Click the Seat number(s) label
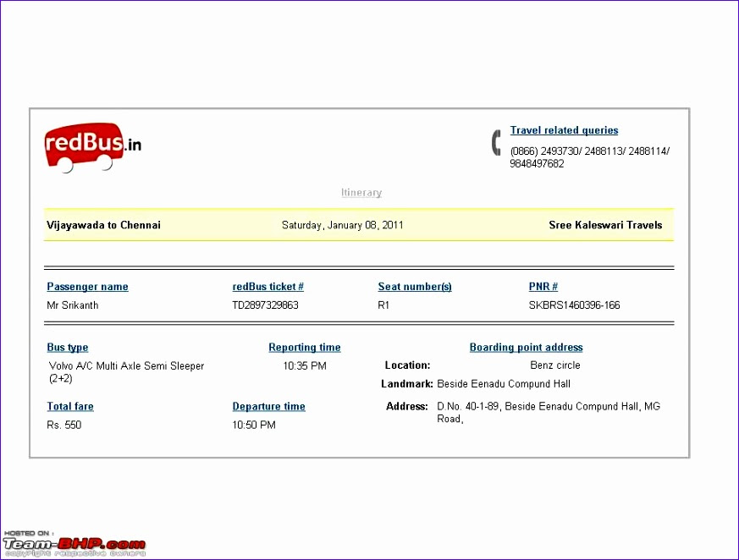This screenshot has height=560, width=739. pos(415,287)
